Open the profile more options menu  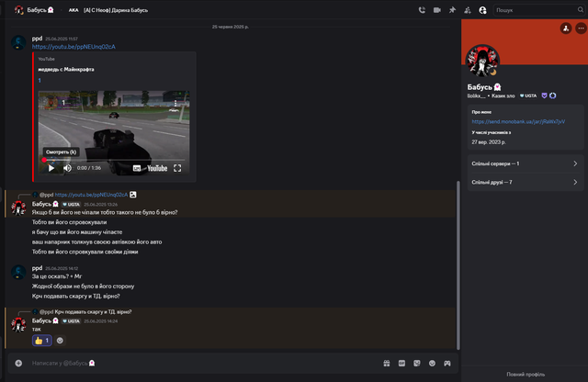581,28
